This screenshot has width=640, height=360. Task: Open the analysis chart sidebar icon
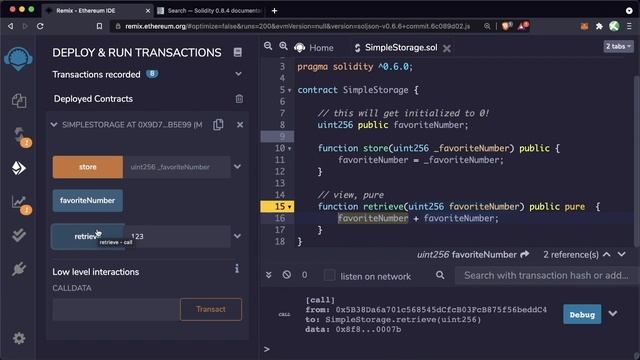20,203
